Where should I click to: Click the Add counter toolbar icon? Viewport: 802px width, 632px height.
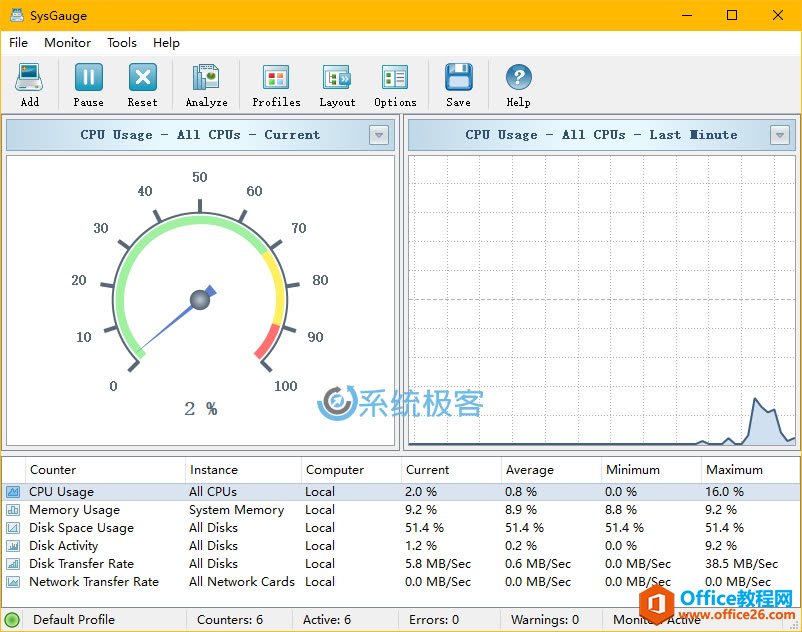[30, 78]
